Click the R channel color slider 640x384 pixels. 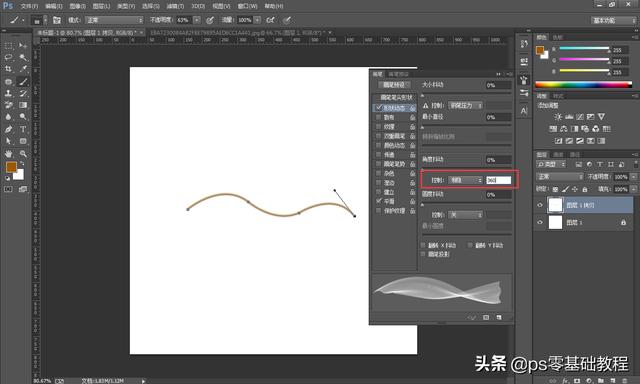coord(584,49)
